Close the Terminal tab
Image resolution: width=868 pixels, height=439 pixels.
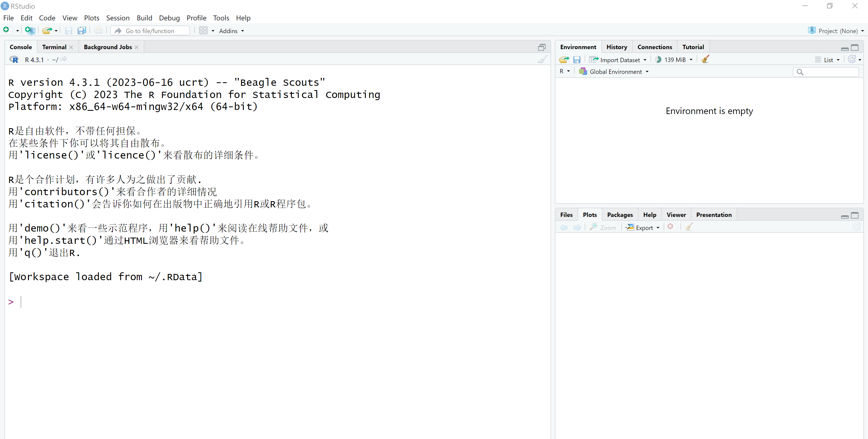[71, 47]
